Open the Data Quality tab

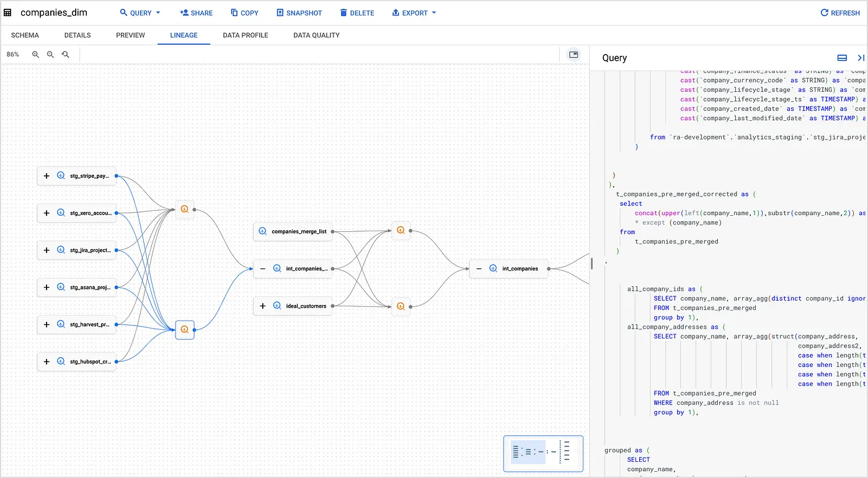[316, 35]
